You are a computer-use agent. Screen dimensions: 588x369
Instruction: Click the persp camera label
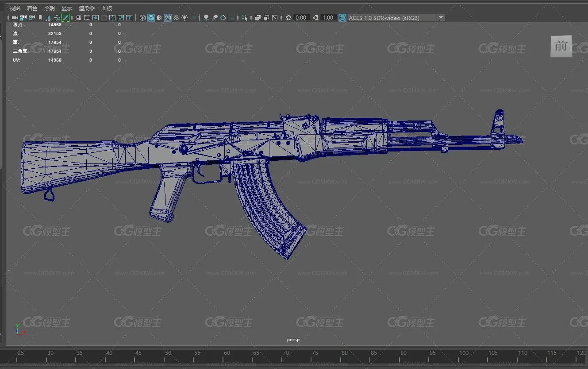click(x=293, y=340)
